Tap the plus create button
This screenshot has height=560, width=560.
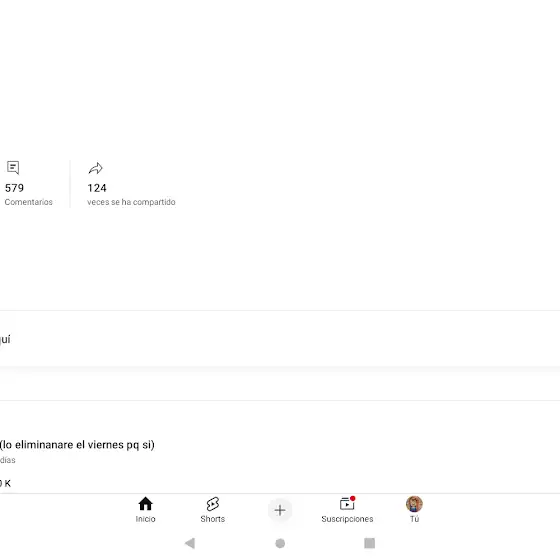tap(280, 510)
